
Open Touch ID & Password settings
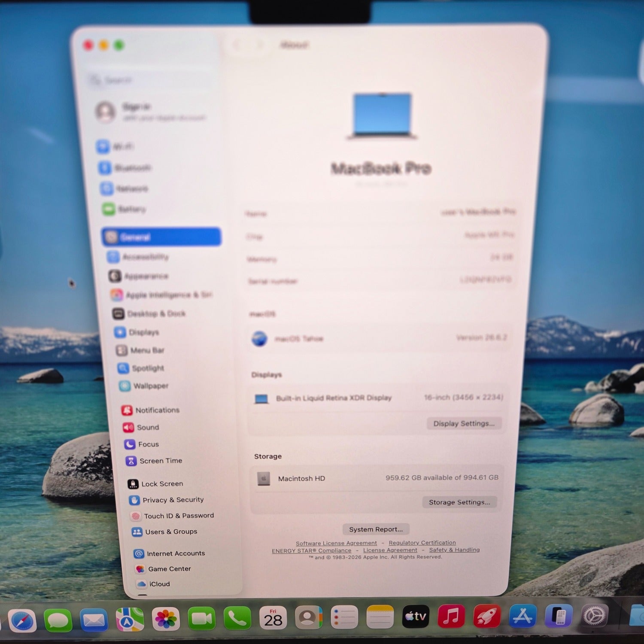172,516
